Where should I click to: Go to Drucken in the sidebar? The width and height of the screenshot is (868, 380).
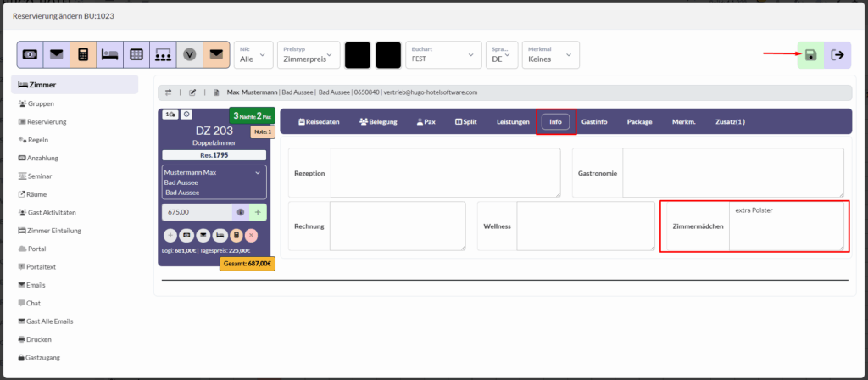[39, 339]
